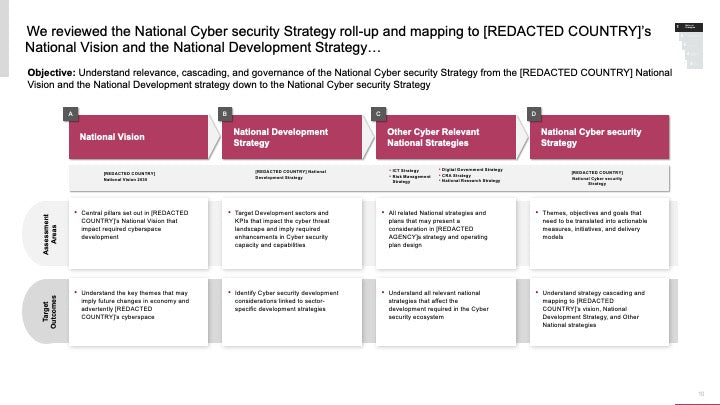
Task: Click the bold 'Objective:' label
Action: click(x=51, y=73)
